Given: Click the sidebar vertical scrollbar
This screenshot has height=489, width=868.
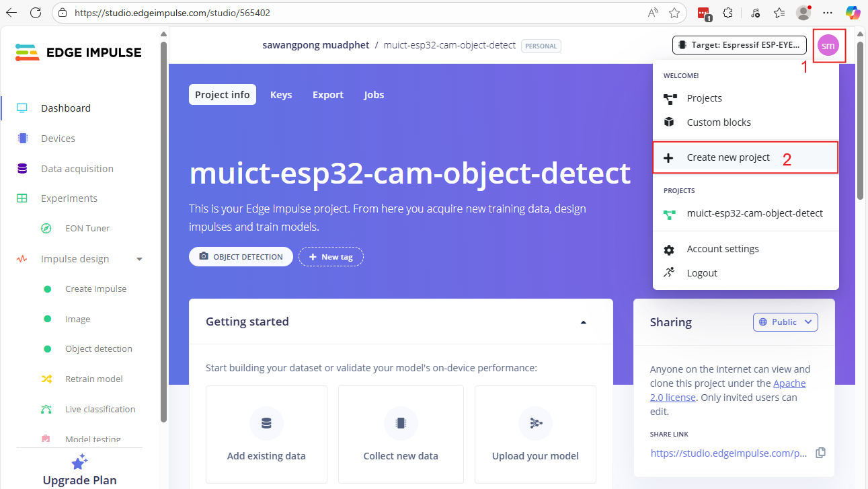Looking at the screenshot, I should pyautogui.click(x=163, y=229).
